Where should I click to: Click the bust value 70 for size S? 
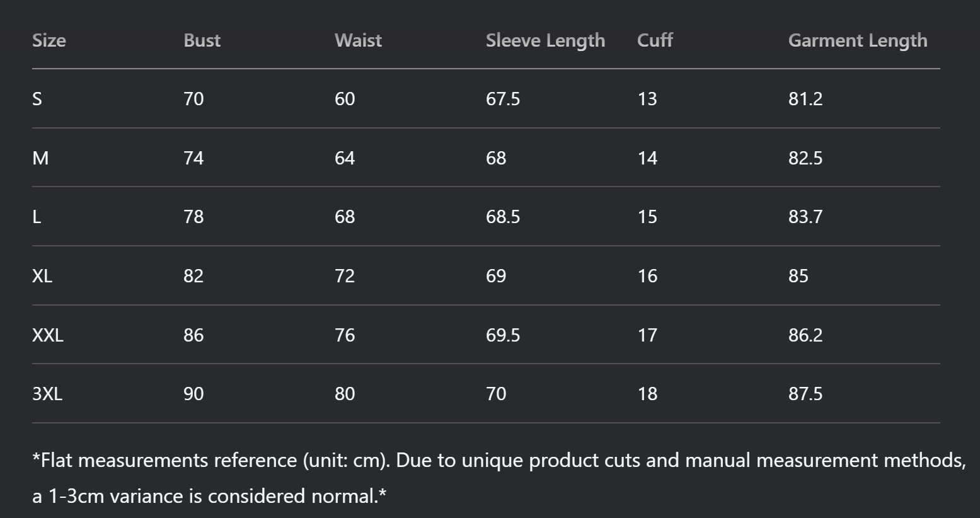coord(193,99)
